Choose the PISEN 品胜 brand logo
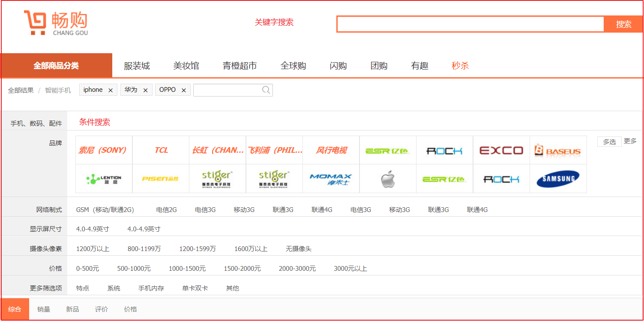This screenshot has width=644, height=321. [161, 179]
